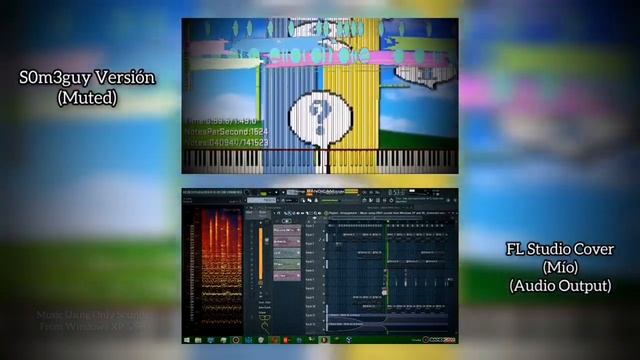Mute Track 3 using its green dot
The image size is (640, 360).
click(324, 249)
